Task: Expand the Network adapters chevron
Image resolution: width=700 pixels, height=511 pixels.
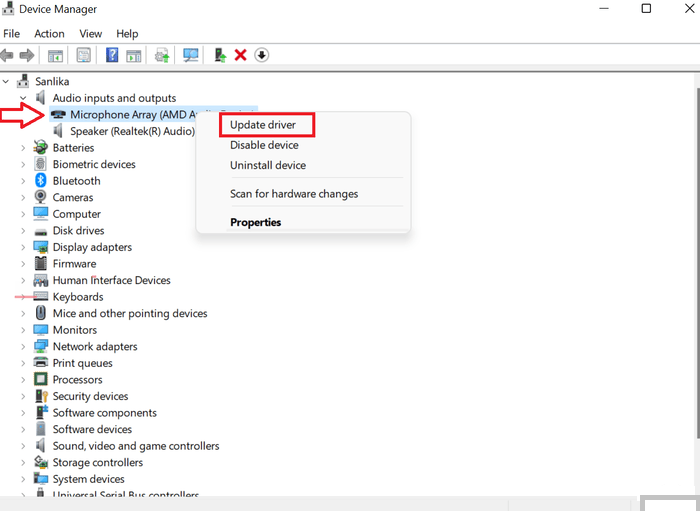Action: point(23,346)
